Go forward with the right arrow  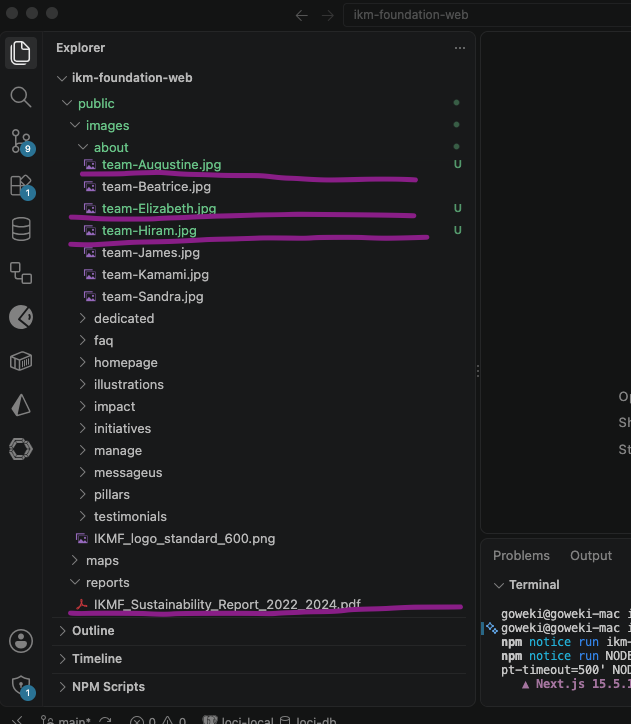tap(328, 15)
